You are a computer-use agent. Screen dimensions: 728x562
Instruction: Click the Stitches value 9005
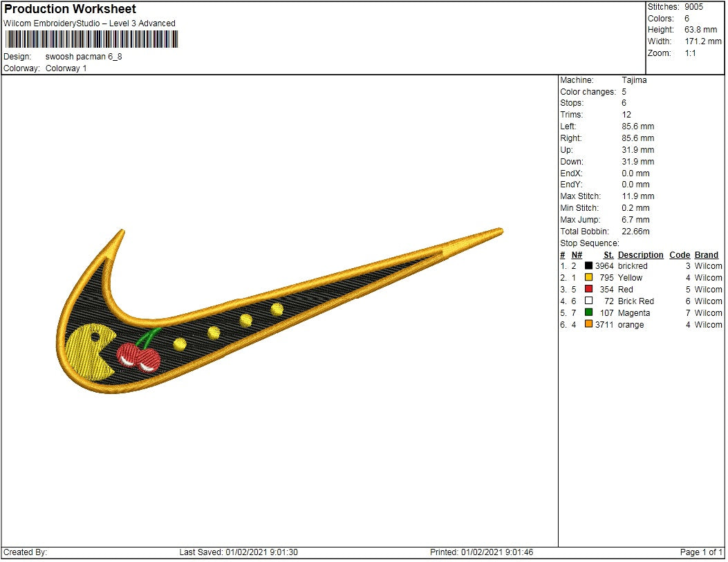point(696,7)
